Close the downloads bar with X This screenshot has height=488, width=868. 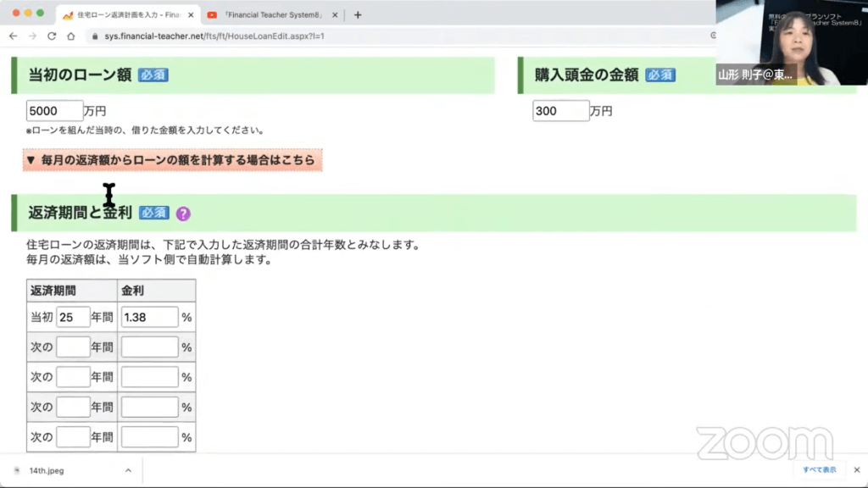(x=857, y=469)
